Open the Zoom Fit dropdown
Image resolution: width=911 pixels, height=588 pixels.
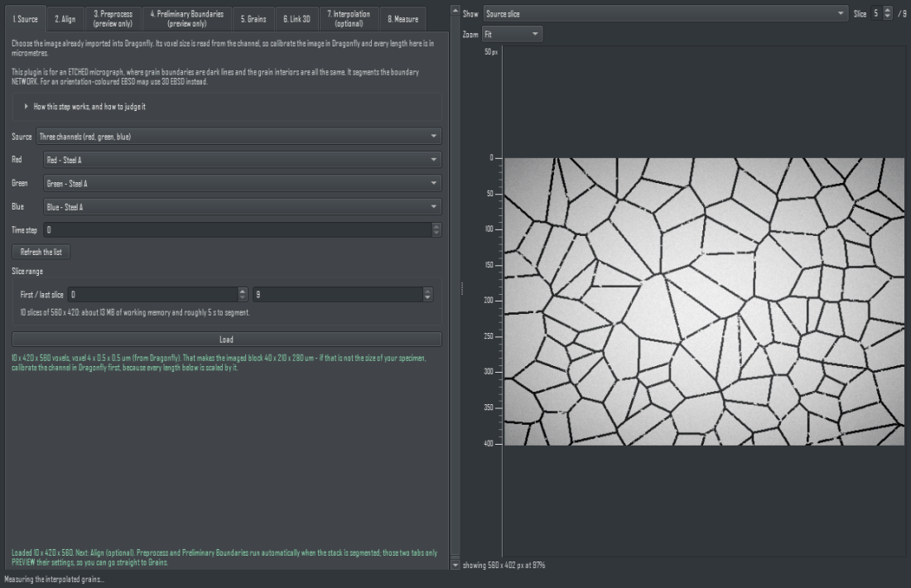[513, 34]
